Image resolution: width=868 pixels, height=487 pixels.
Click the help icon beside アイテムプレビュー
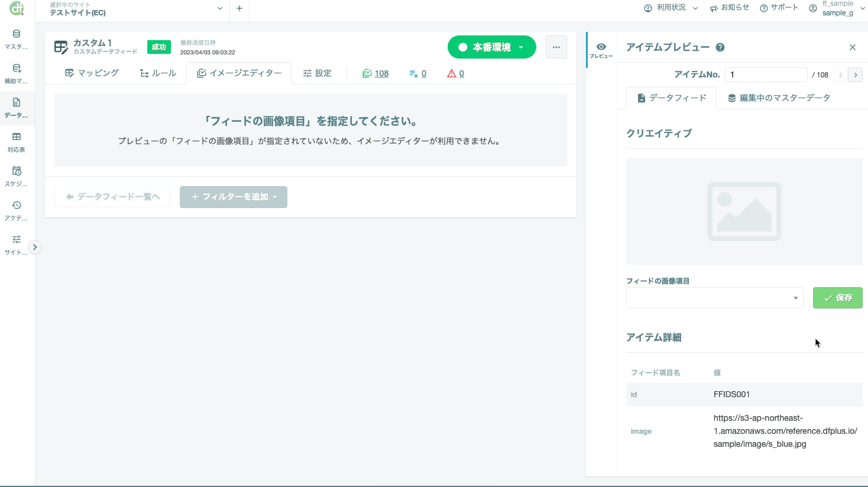(720, 47)
